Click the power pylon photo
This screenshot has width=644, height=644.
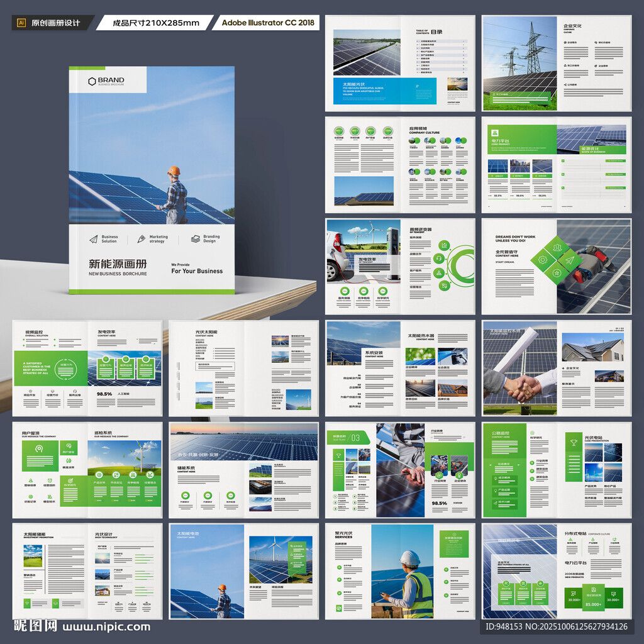coord(520,64)
